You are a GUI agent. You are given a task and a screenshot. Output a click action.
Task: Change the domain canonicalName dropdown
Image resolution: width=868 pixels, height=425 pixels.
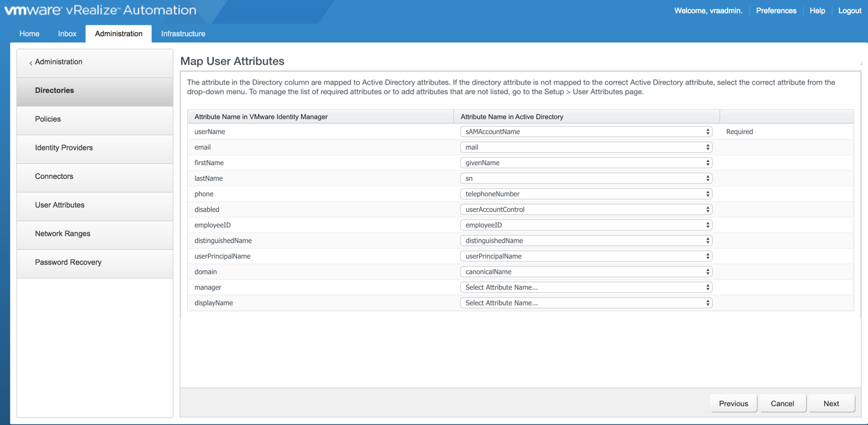pyautogui.click(x=586, y=272)
